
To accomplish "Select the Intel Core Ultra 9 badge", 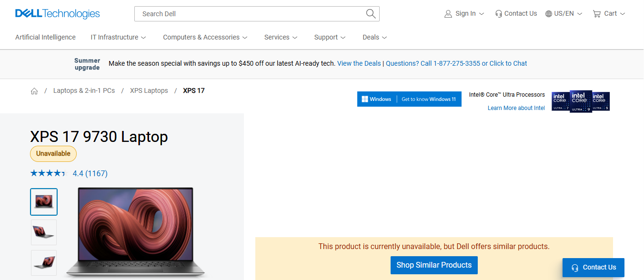I will [x=580, y=101].
